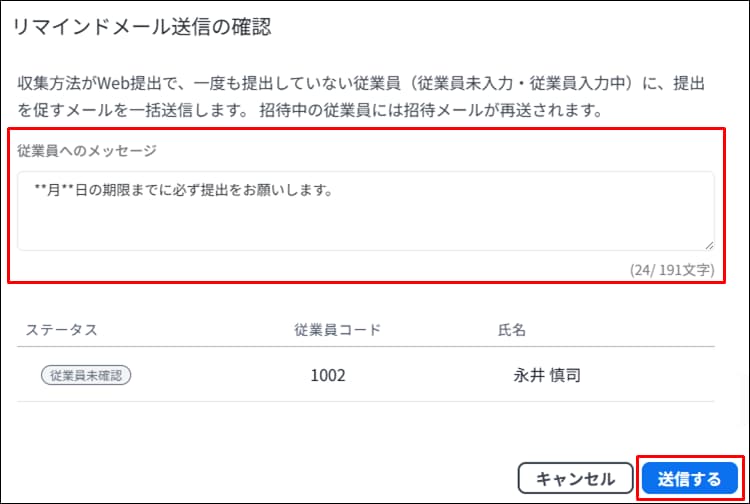Click the 氏名 column header

pyautogui.click(x=512, y=328)
